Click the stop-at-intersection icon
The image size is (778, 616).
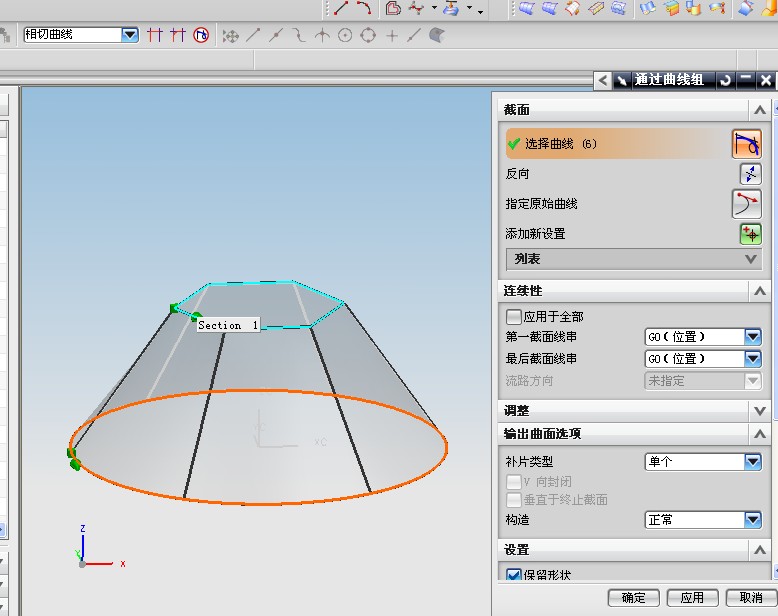[155, 35]
